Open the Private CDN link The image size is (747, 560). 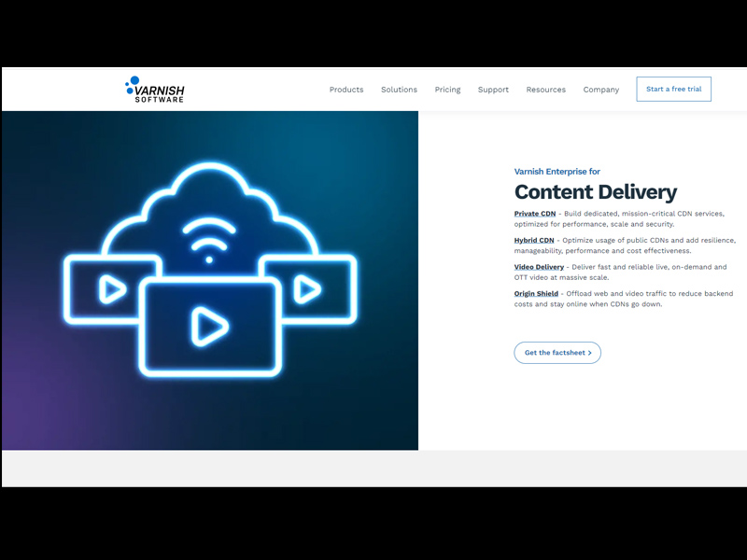coord(534,213)
